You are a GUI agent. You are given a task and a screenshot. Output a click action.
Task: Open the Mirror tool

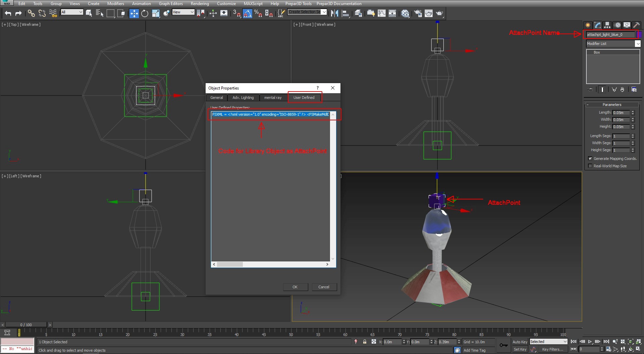pos(334,13)
